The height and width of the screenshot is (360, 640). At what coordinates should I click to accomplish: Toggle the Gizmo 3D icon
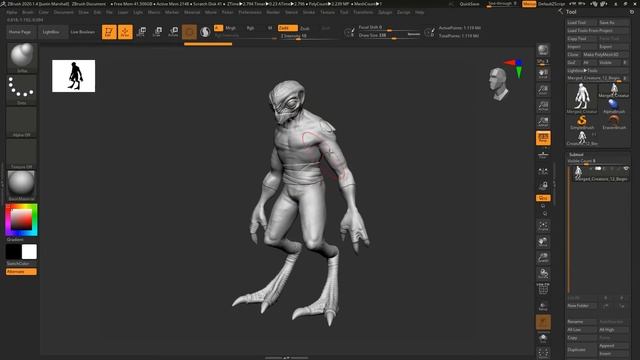[189, 32]
